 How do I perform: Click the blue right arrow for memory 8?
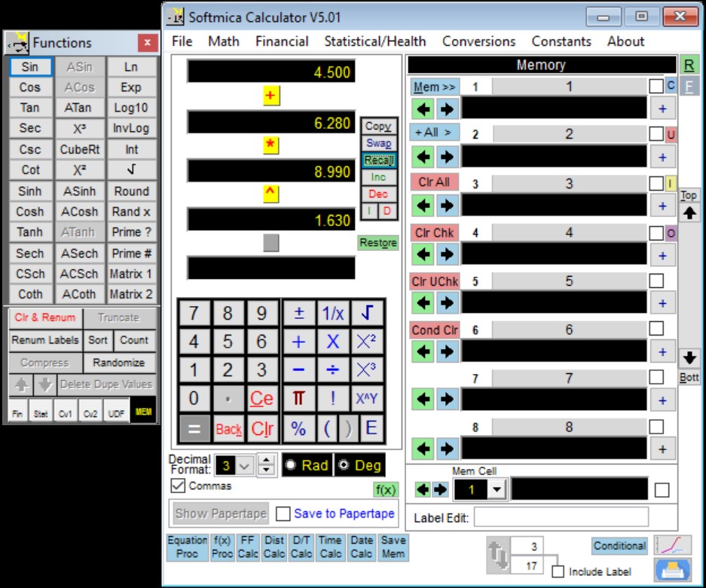pyautogui.click(x=447, y=449)
